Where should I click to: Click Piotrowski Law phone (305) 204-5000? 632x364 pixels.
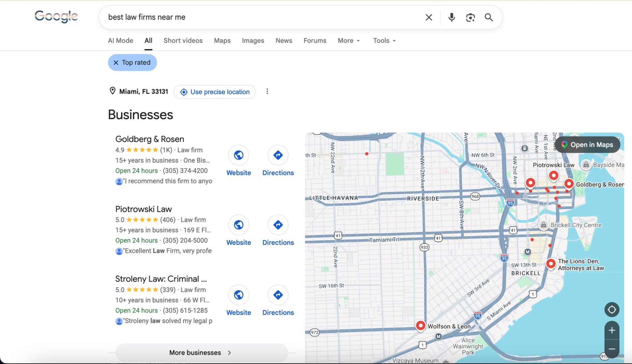[x=185, y=240]
